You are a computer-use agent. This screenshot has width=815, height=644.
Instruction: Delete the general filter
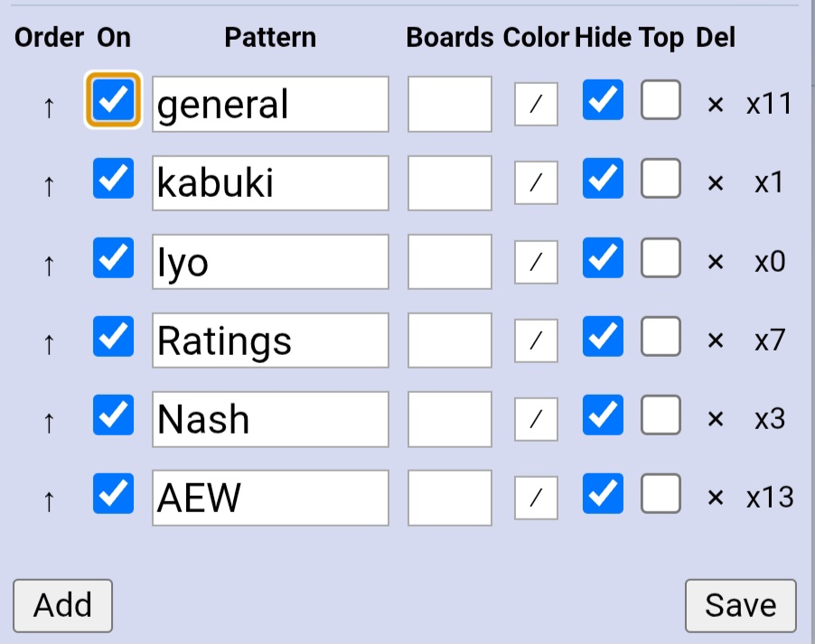click(716, 105)
